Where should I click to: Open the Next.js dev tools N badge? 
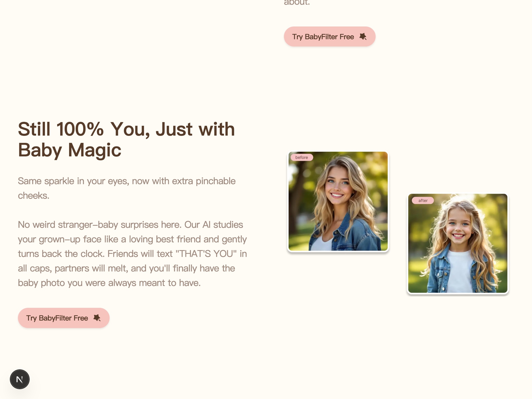(20, 379)
